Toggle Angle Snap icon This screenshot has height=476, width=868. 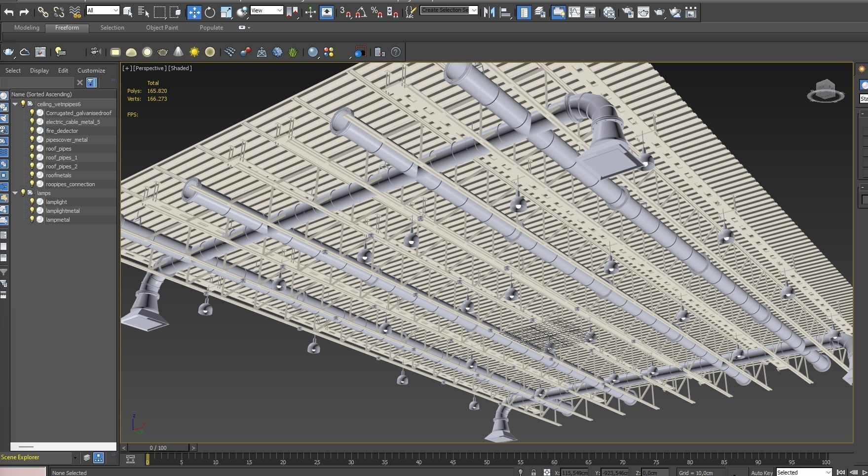coord(361,12)
